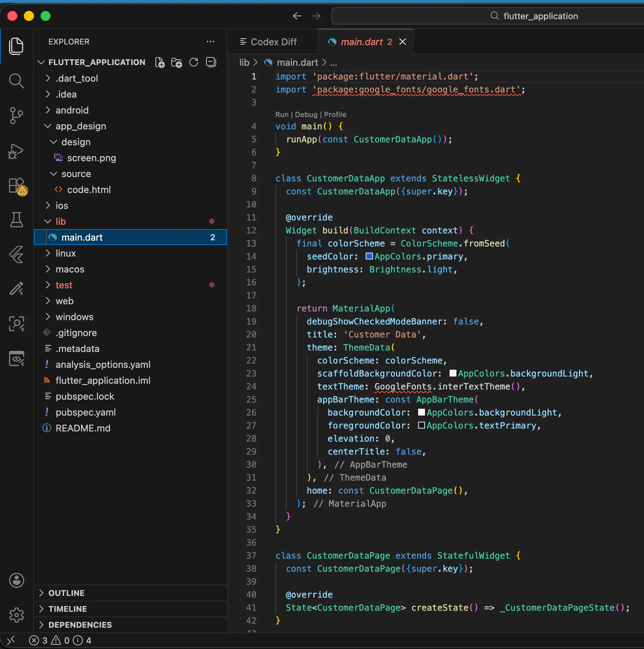This screenshot has height=649, width=644.
Task: Click the Debug code lens above main()
Action: click(x=306, y=115)
